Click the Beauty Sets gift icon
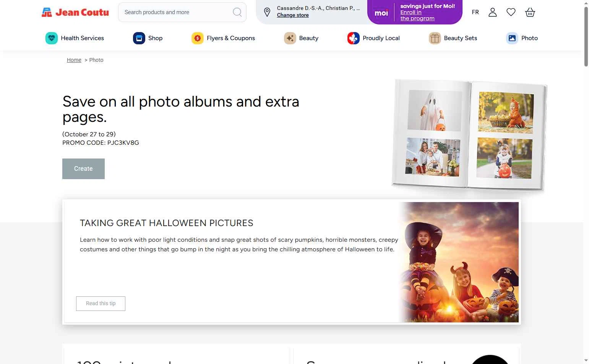Viewport: 589px width, 364px height. click(x=435, y=38)
